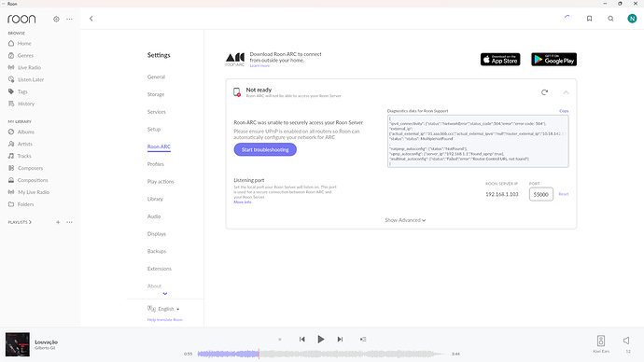The height and width of the screenshot is (362, 644).
Task: Click Start troubleshooting button
Action: pos(265,149)
